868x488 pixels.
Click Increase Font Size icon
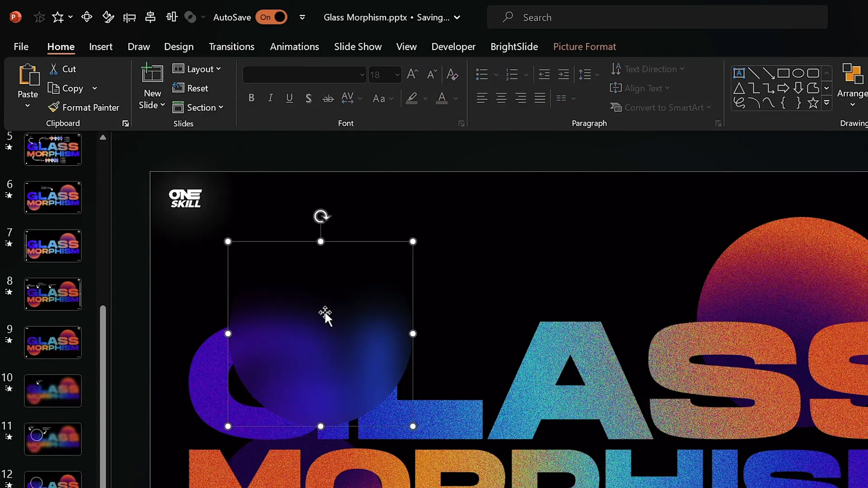pyautogui.click(x=412, y=74)
